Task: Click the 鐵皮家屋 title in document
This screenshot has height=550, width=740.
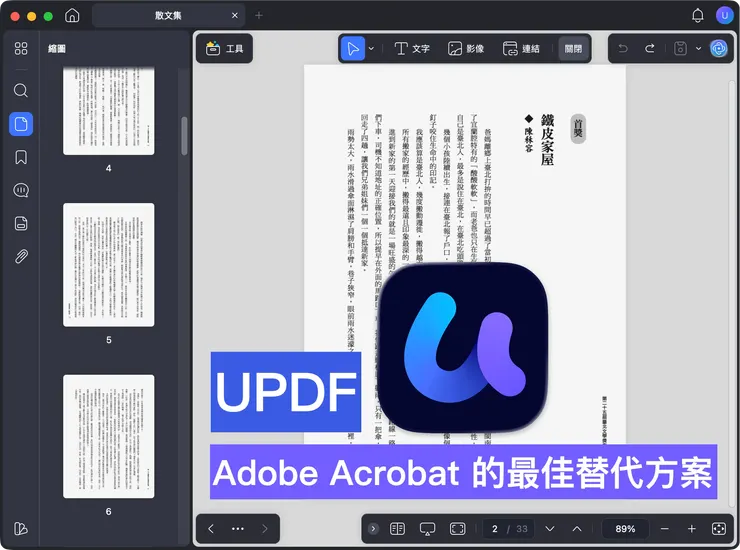Action: click(x=547, y=140)
